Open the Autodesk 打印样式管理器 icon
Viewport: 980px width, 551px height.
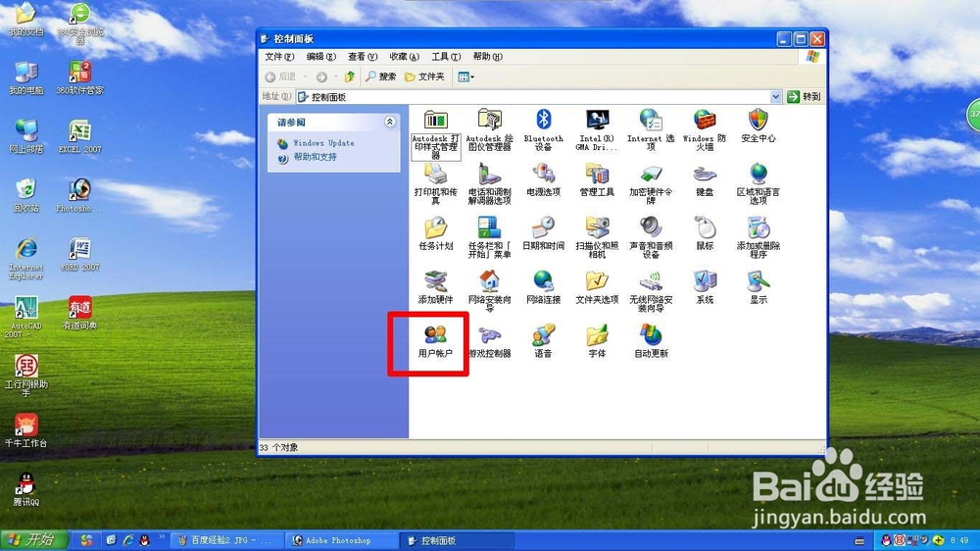click(435, 134)
